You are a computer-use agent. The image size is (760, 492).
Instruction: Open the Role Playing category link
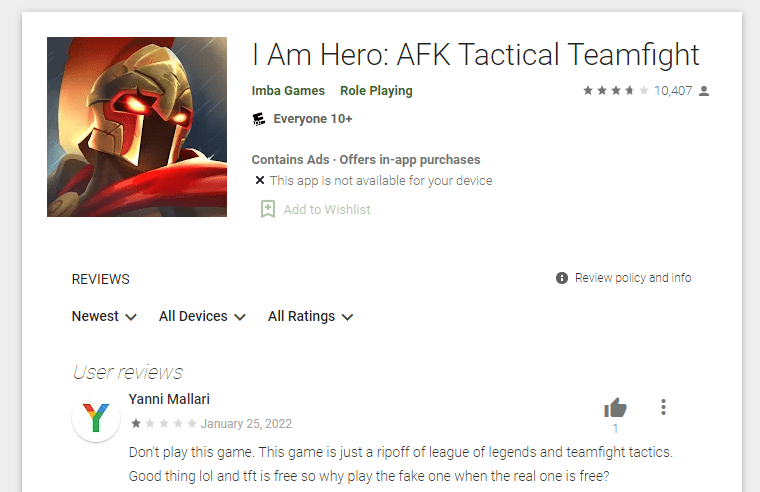pos(376,91)
